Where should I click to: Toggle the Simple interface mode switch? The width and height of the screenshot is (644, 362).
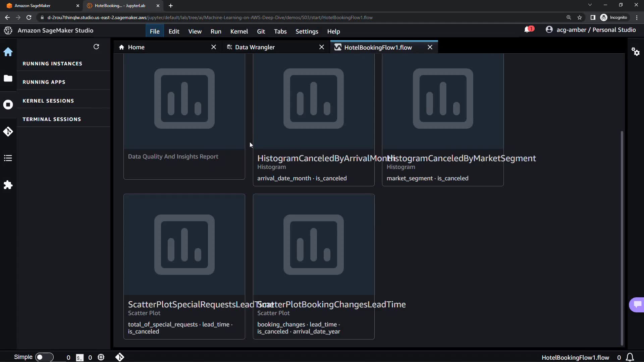pos(44,357)
